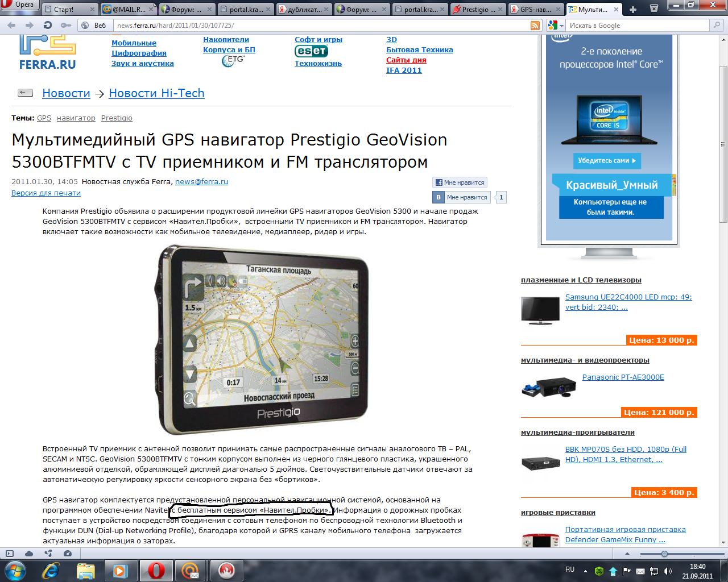Open the Windows Start menu
The width and height of the screenshot is (728, 582).
[x=15, y=570]
